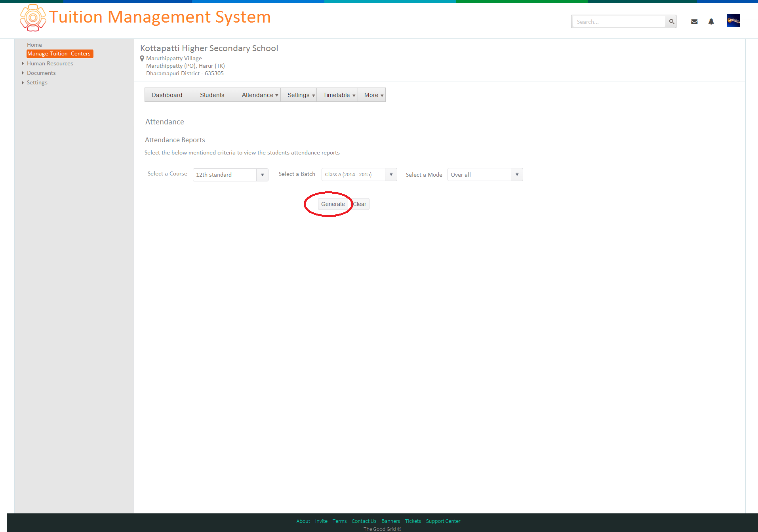Click the location pin icon near address
758x532 pixels.
pyautogui.click(x=142, y=59)
